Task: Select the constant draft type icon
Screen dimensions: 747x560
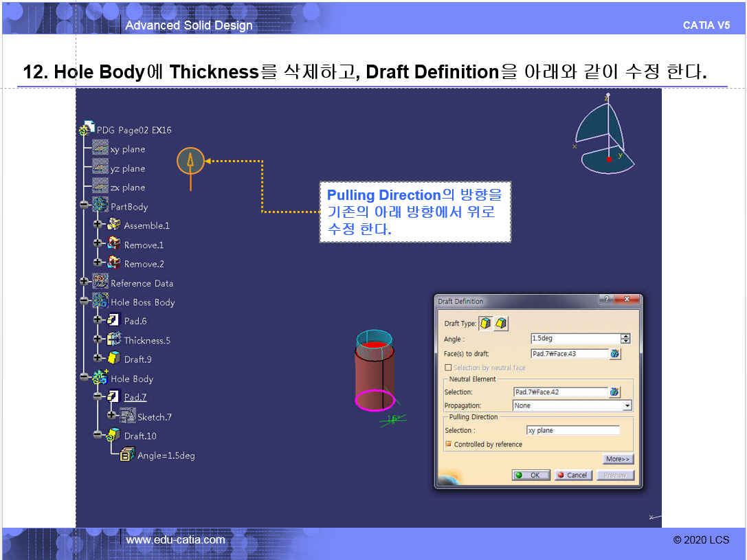Action: [486, 324]
